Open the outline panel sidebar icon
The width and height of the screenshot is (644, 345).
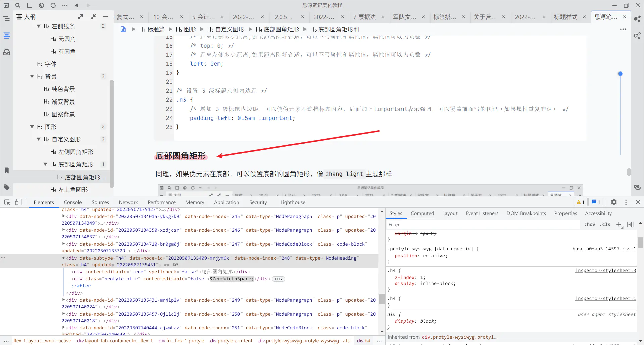coord(7,36)
